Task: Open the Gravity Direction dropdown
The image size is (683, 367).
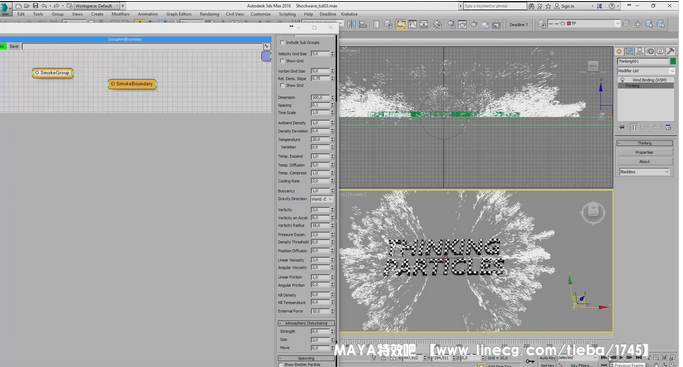Action: (x=322, y=199)
